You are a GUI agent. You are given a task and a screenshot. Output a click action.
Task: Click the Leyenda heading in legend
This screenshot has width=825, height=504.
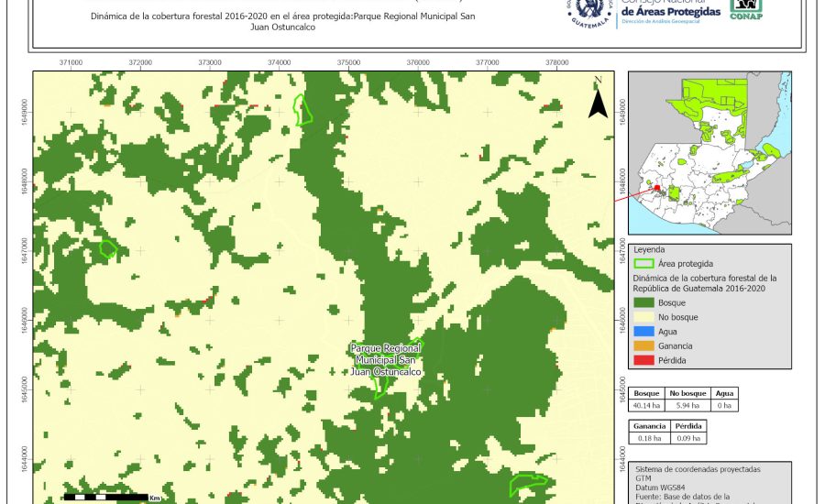[x=649, y=248]
